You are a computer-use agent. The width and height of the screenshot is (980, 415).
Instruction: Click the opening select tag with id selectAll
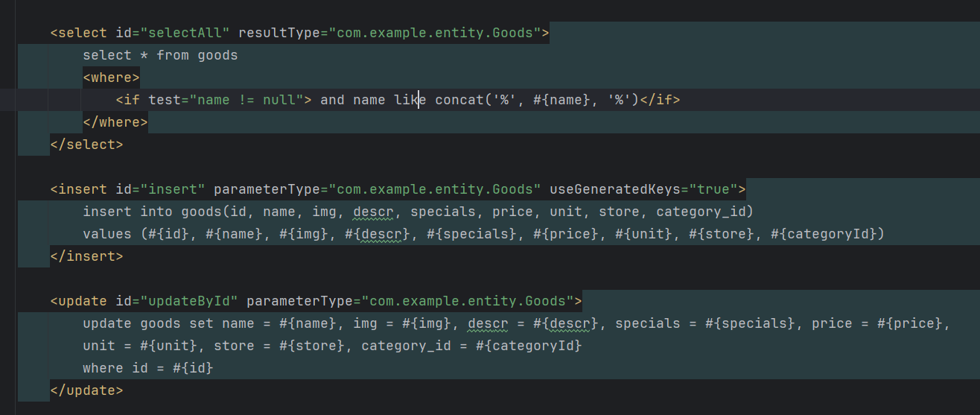point(299,33)
